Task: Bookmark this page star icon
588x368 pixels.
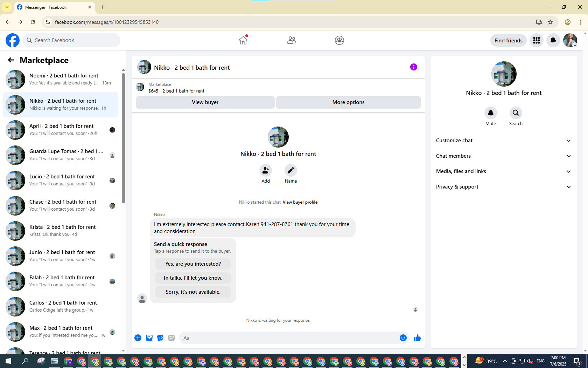Action: pyautogui.click(x=550, y=22)
